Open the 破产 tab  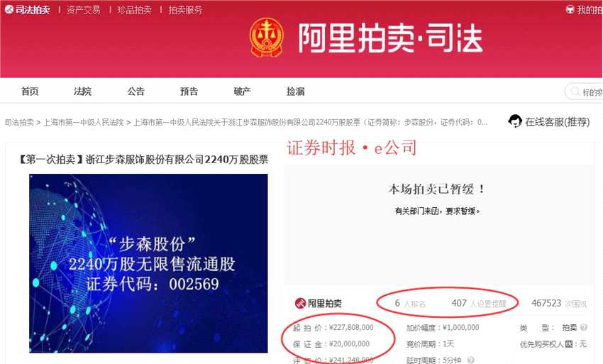click(x=243, y=92)
